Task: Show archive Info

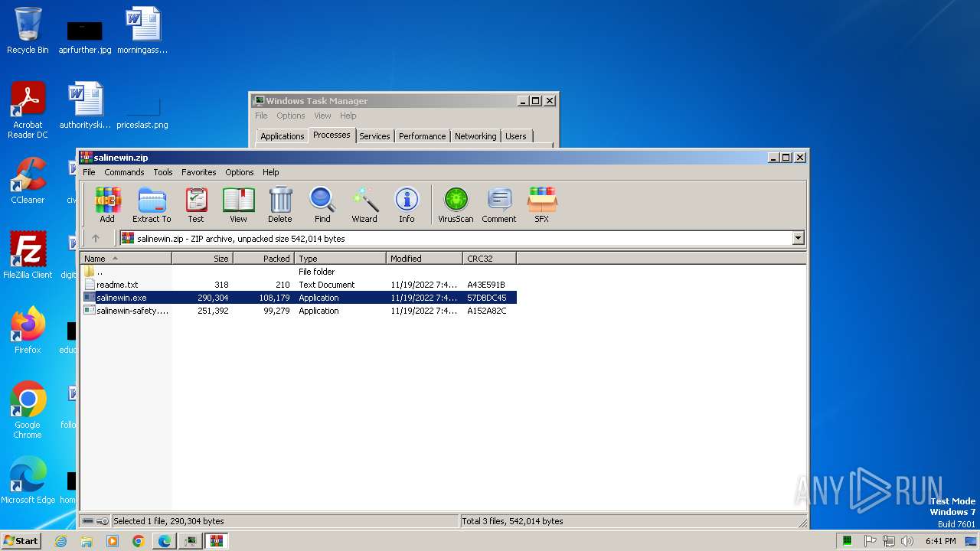Action: [x=407, y=205]
